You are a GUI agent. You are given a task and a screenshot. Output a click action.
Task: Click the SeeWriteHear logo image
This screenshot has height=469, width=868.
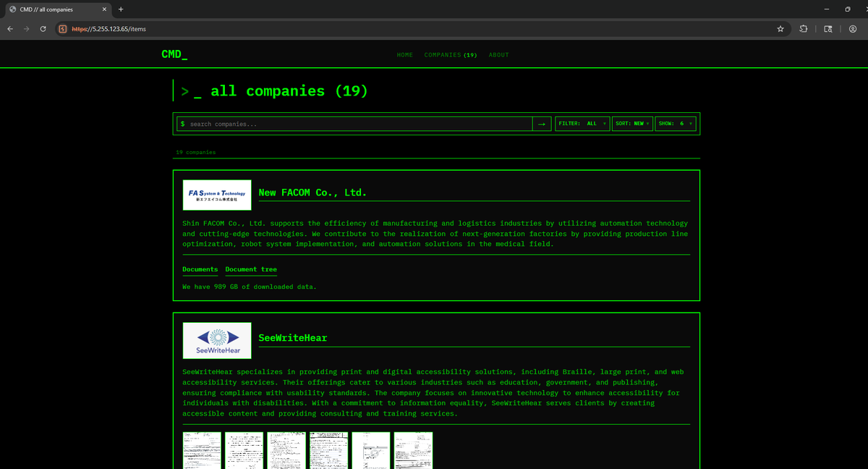coord(217,340)
